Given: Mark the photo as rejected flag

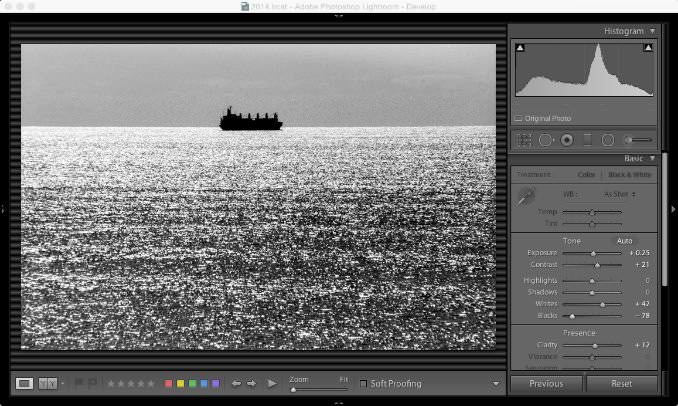Looking at the screenshot, I should [92, 383].
